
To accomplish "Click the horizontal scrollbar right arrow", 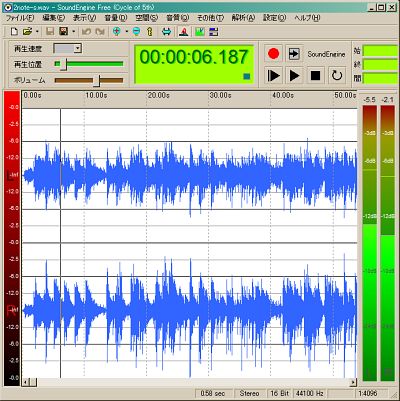I will point(353,382).
